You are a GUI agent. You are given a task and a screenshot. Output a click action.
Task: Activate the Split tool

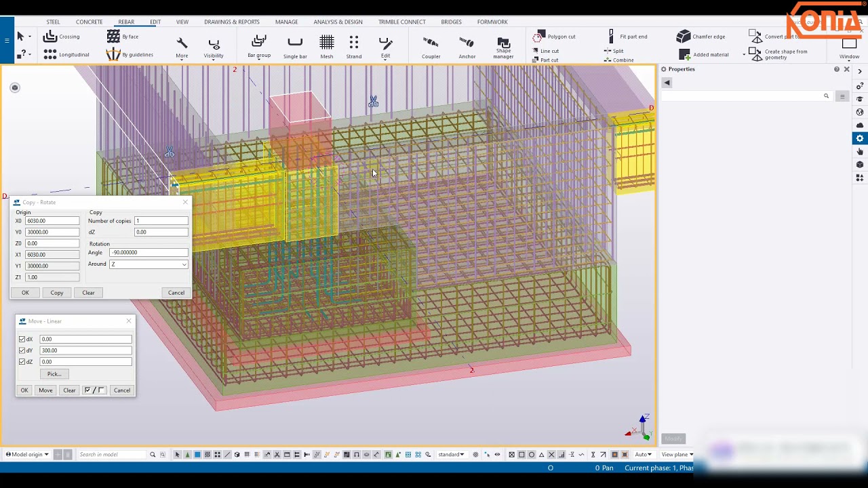[x=614, y=51]
